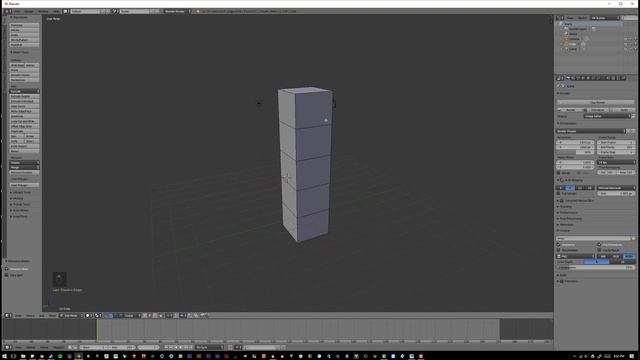Click the Translate tool button
Image resolution: width=640 pixels, height=360 pixels.
click(x=24, y=25)
